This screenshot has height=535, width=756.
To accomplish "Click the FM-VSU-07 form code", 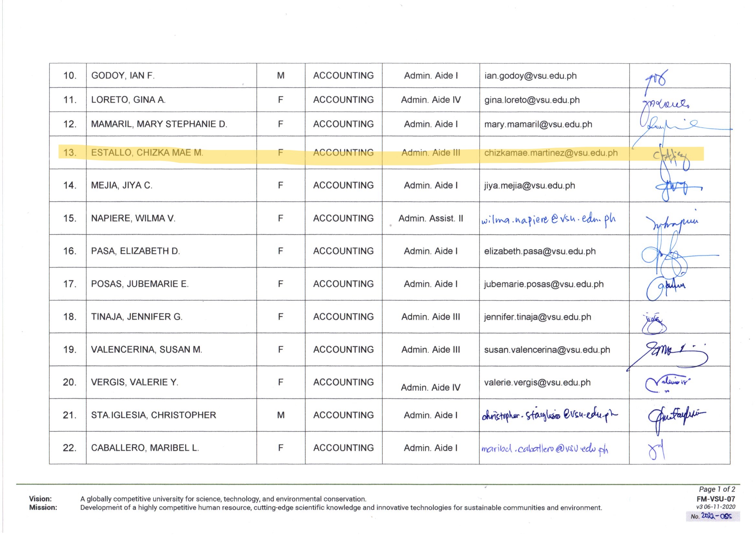I will pyautogui.click(x=716, y=499).
